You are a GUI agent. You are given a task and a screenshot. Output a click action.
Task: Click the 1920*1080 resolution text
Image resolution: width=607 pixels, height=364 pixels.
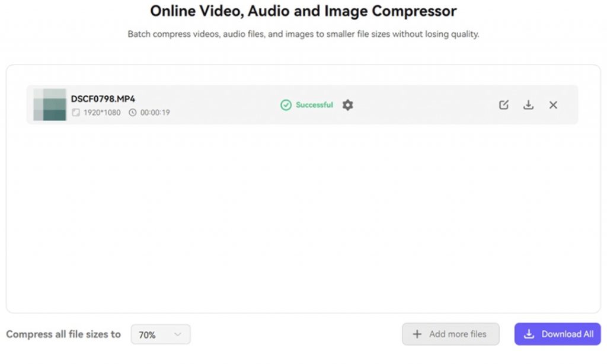101,113
